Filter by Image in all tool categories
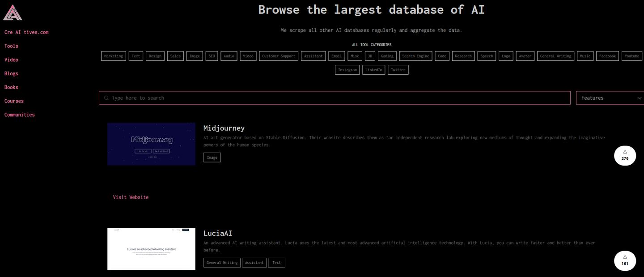The height and width of the screenshot is (277, 644). click(195, 56)
